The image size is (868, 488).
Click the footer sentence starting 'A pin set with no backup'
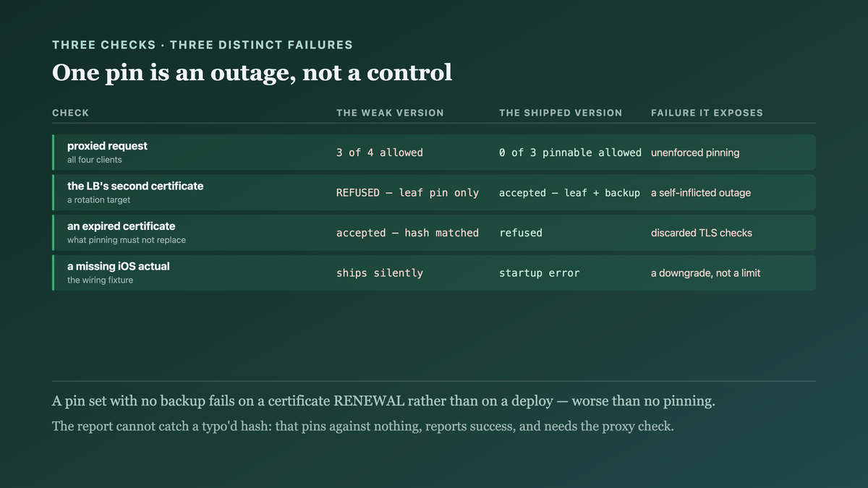click(x=383, y=402)
